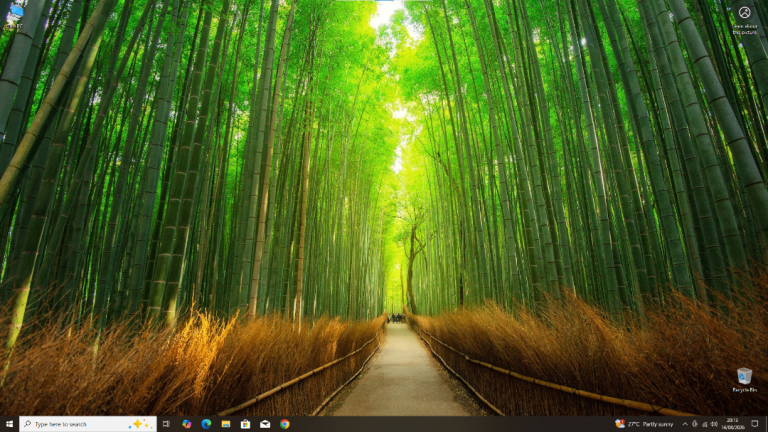Open Microsoft Edge from the taskbar
Screen dimensions: 768x432
coord(206,424)
